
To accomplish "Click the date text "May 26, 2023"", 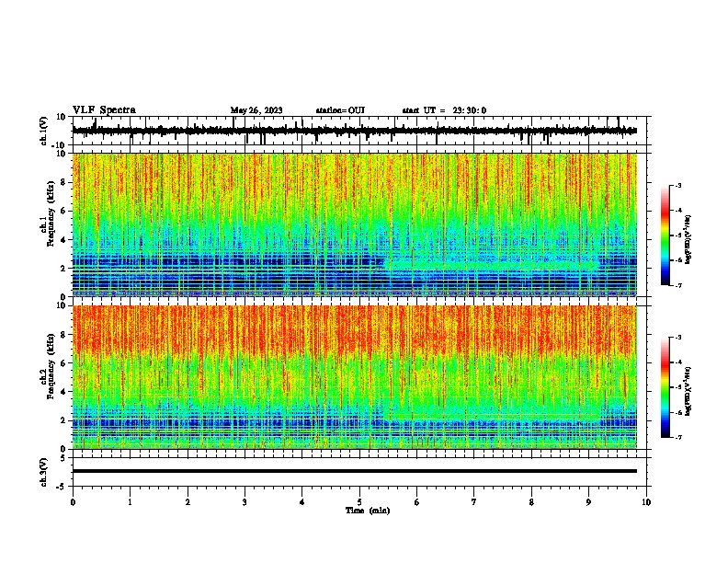I will (x=256, y=110).
